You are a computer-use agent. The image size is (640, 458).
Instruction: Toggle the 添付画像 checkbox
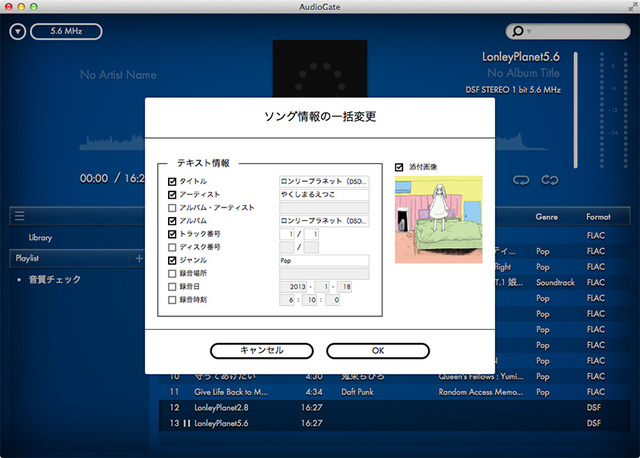400,166
